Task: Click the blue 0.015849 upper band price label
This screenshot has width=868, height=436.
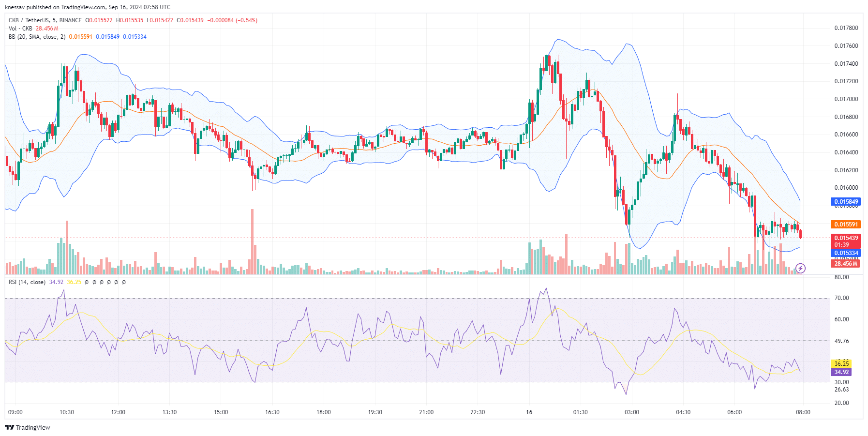Action: click(x=846, y=202)
